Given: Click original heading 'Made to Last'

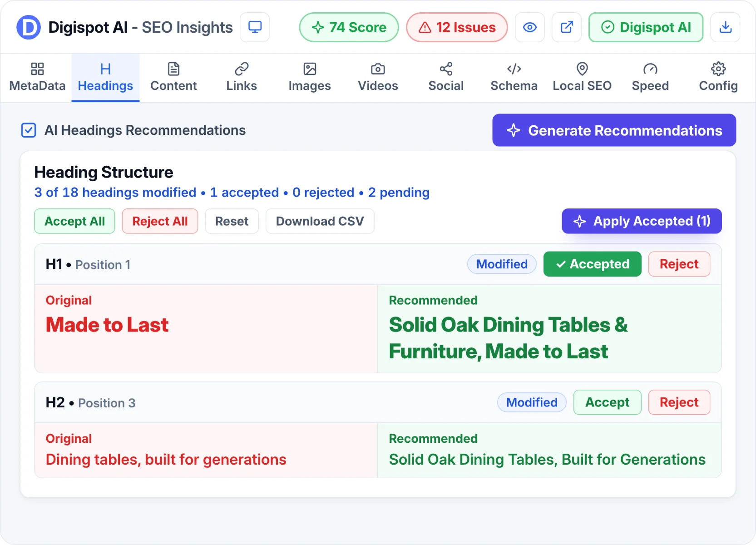Looking at the screenshot, I should pos(107,325).
